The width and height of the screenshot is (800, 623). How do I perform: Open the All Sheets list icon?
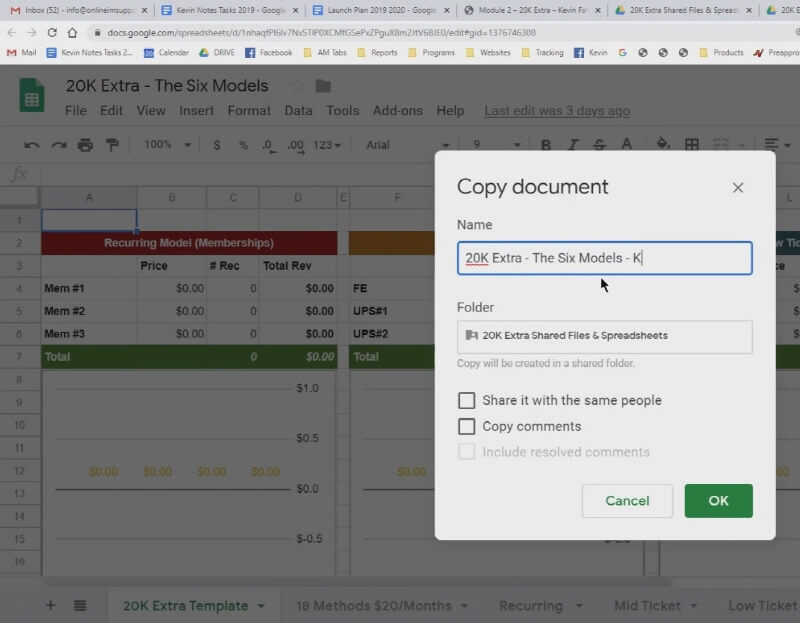[x=80, y=606]
